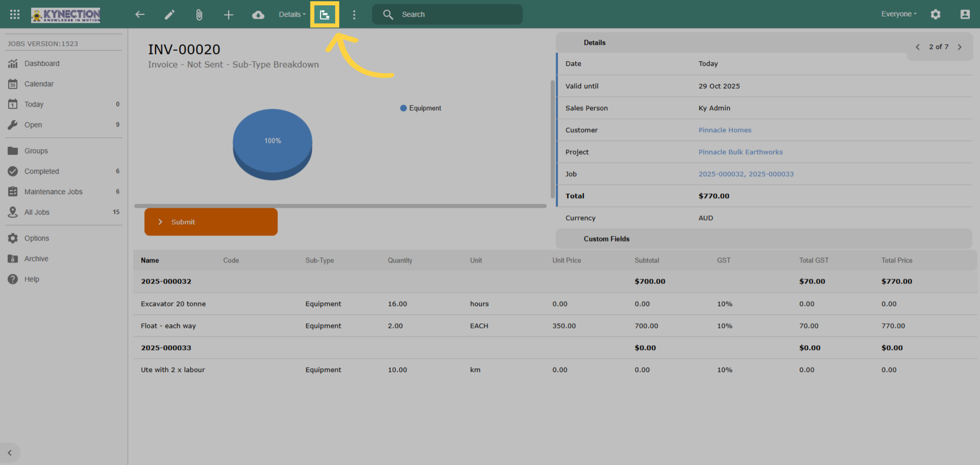Click the search magnifier icon
This screenshot has width=980, height=465.
tap(388, 15)
